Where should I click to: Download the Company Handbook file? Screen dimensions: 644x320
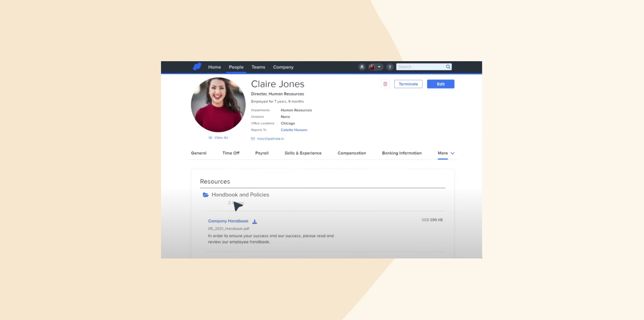pos(255,222)
